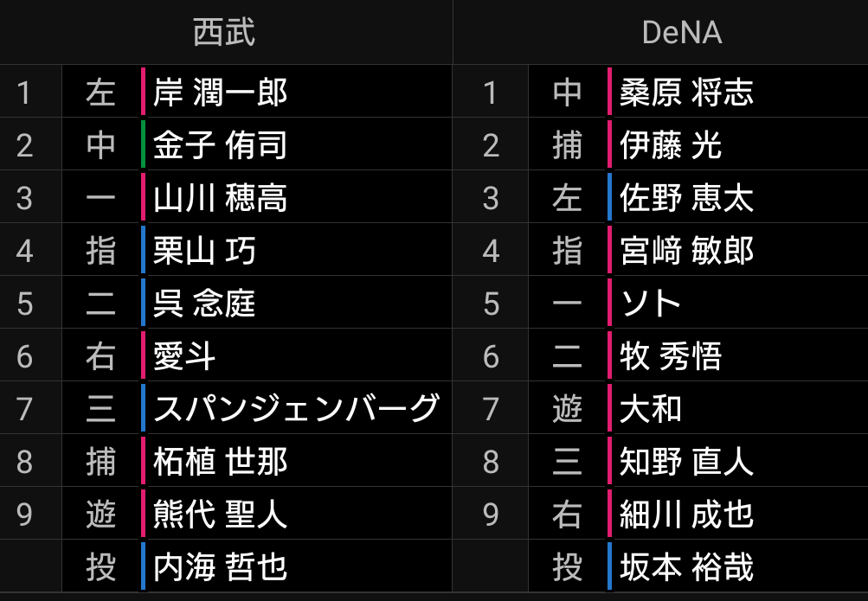The image size is (868, 601).
Task: Click 熊代 聖人 shortstop name
Action: pos(220,515)
